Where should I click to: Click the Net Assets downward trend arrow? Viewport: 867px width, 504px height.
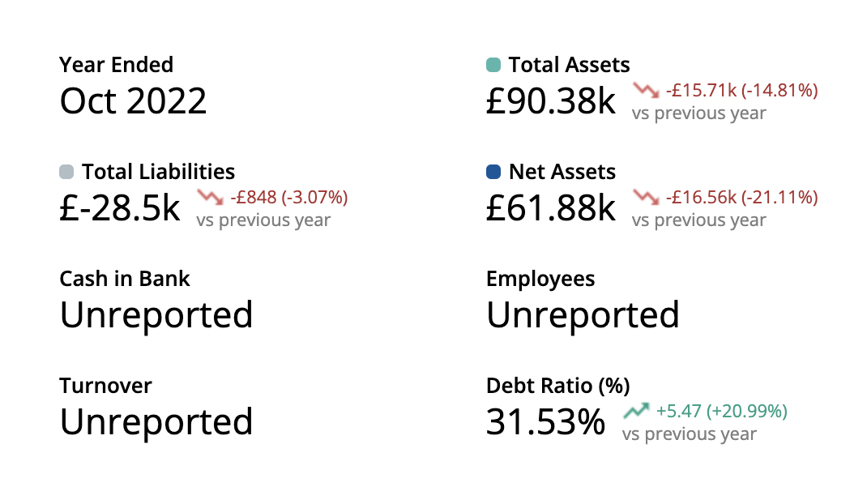click(646, 196)
